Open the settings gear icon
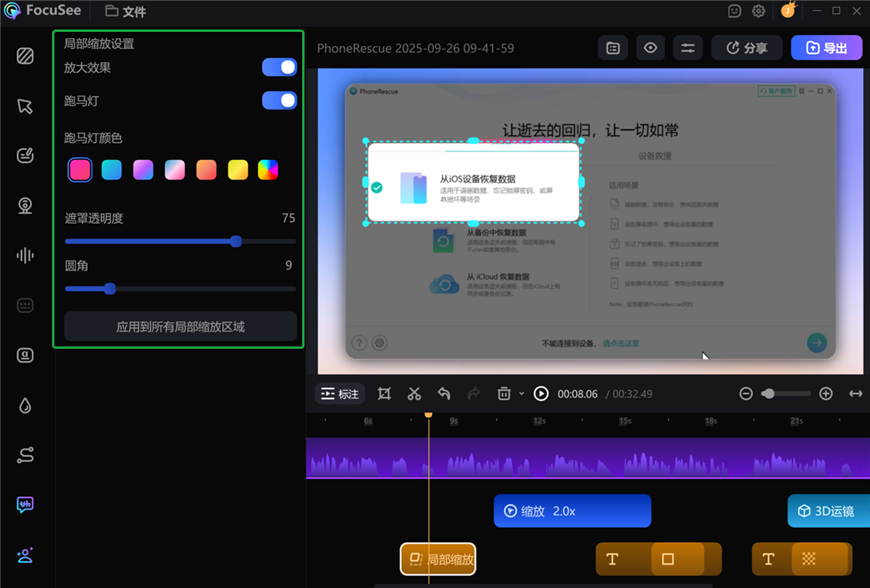The image size is (870, 588). (x=758, y=11)
